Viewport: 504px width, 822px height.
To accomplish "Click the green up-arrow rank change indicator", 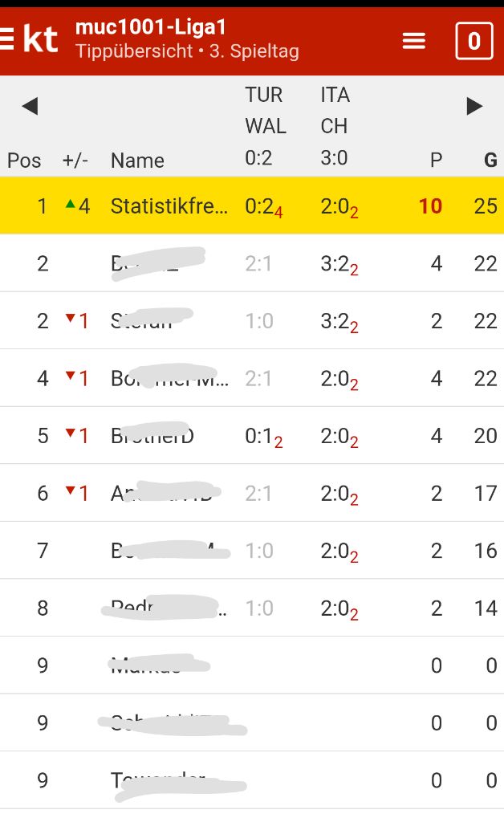I will pos(71,205).
